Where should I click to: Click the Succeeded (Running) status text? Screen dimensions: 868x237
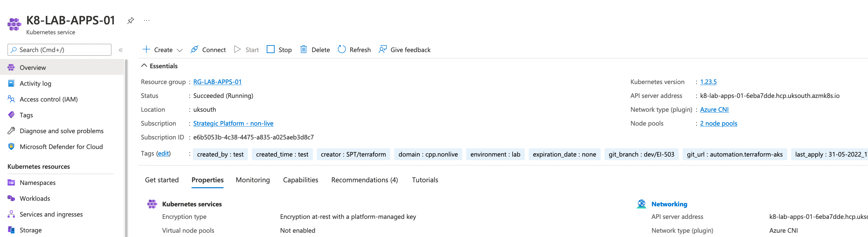(223, 96)
